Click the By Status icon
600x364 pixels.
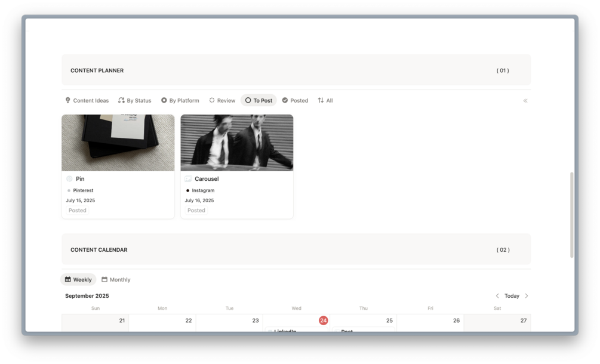coord(121,100)
